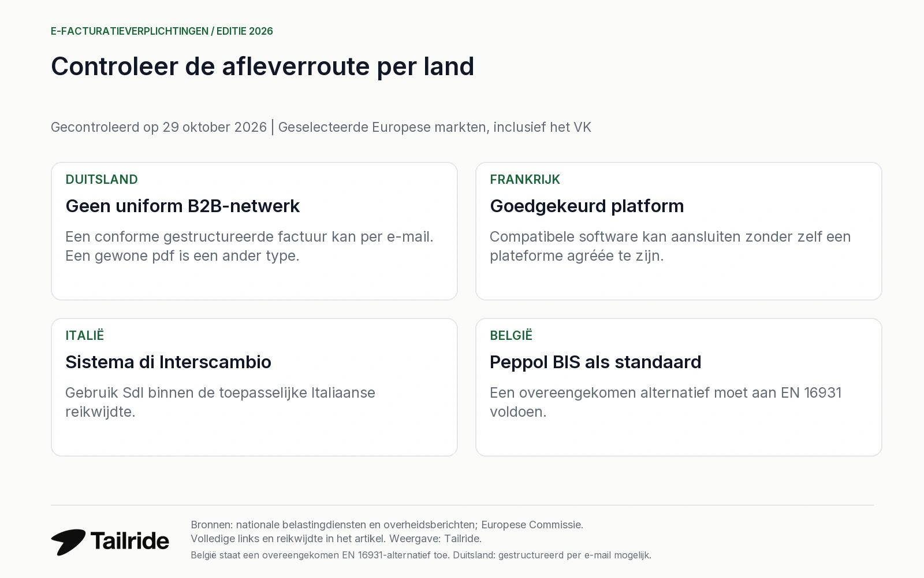Click the Compatibele software description text

point(670,246)
